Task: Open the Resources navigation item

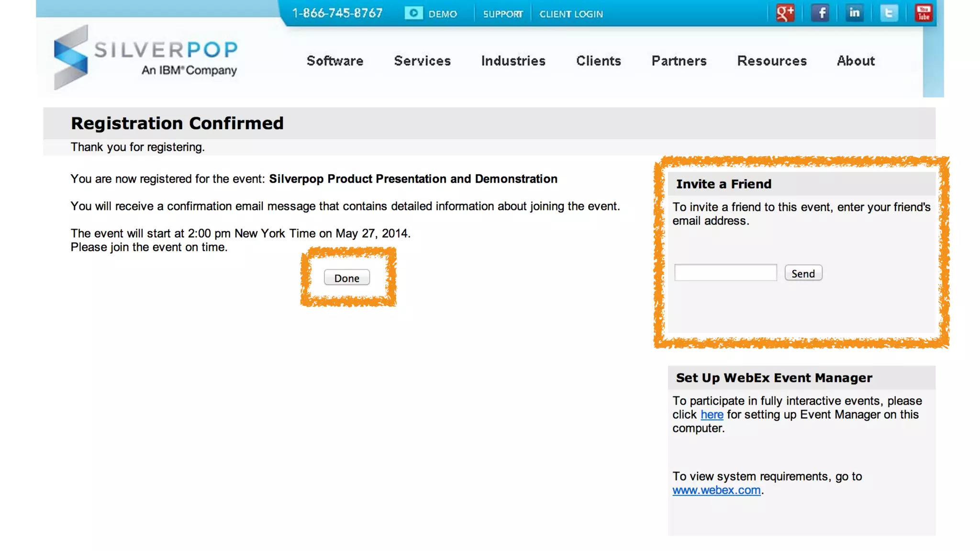Action: coord(772,61)
